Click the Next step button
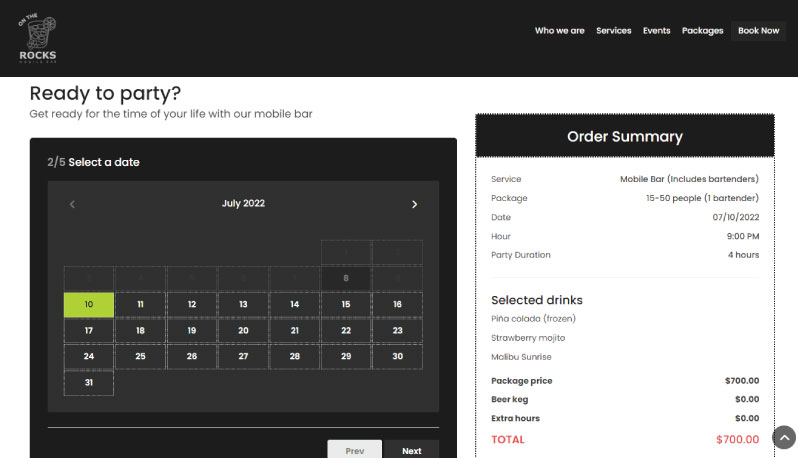Viewport: 798px width, 458px height. click(411, 450)
